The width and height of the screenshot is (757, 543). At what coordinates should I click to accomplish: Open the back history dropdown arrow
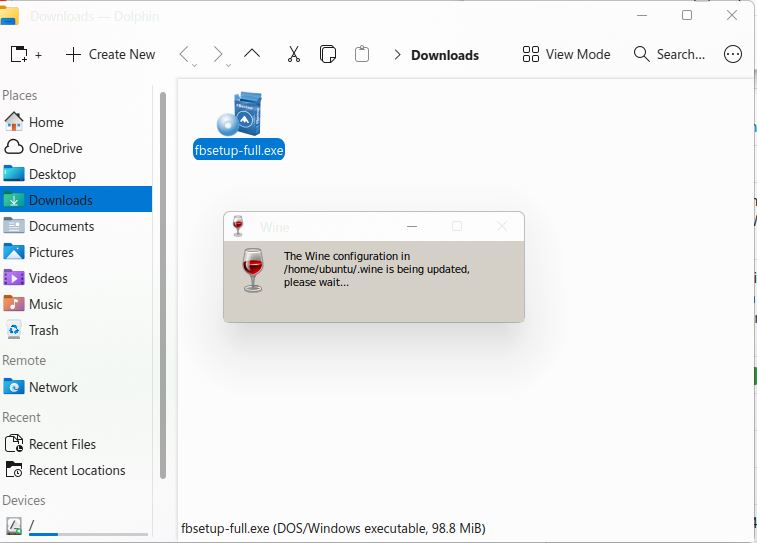pos(195,65)
